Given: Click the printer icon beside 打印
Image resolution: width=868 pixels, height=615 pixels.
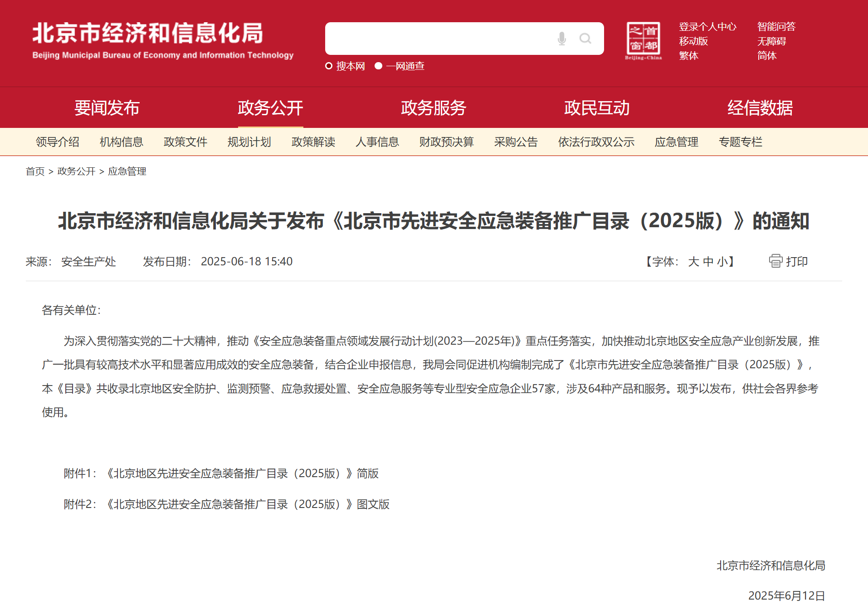Looking at the screenshot, I should point(775,261).
